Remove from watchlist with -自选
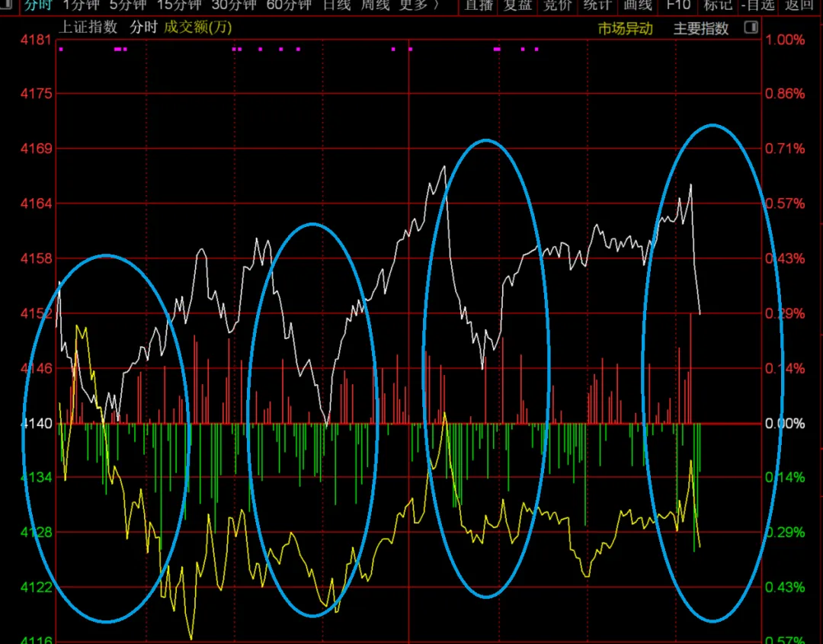Viewport: 823px width, 644px height. tap(757, 5)
